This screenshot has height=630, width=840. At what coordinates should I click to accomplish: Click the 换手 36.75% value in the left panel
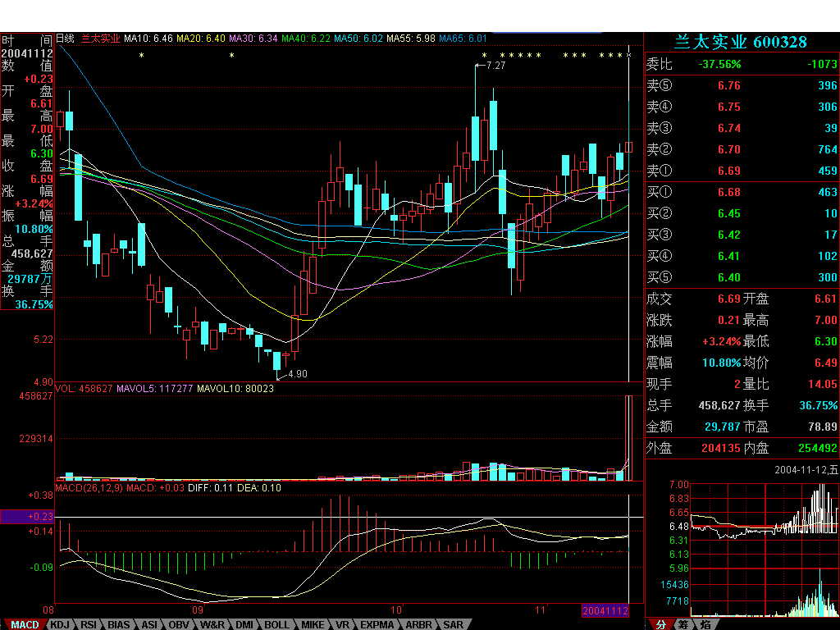pyautogui.click(x=34, y=304)
